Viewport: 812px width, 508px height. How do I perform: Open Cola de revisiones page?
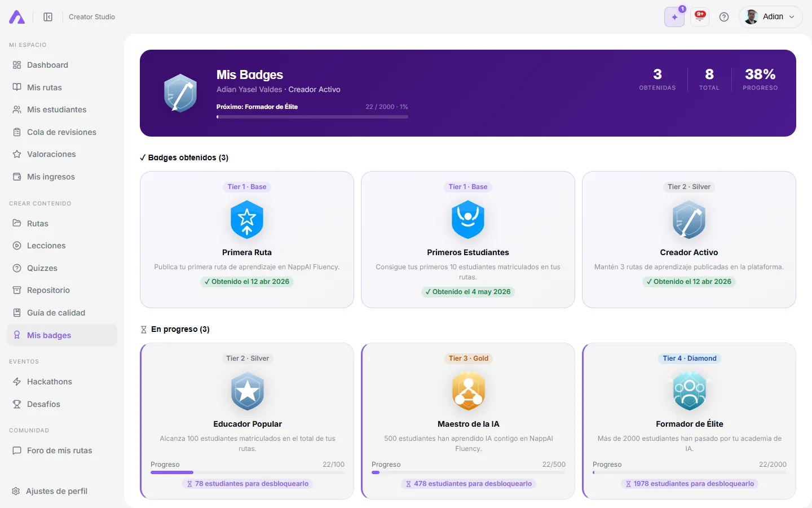tap(62, 132)
